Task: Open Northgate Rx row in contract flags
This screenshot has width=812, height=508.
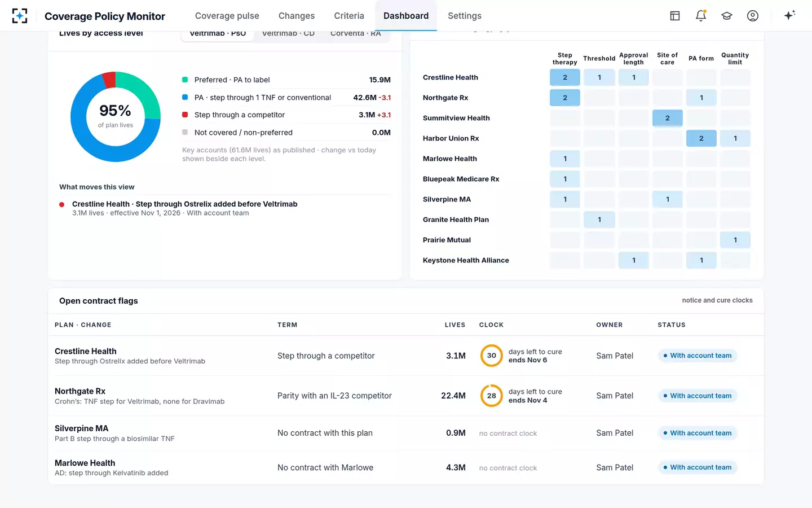Action: point(406,396)
